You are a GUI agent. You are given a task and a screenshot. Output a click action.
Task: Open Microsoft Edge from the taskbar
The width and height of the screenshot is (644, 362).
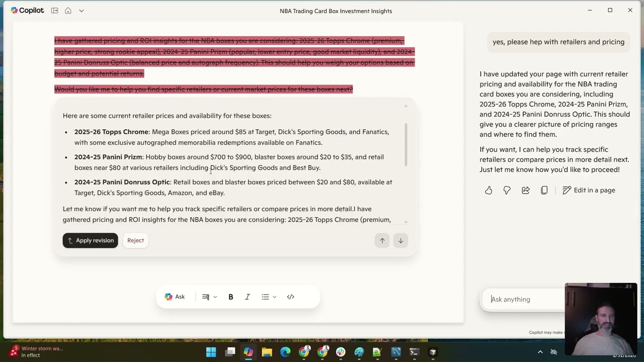coord(285,352)
